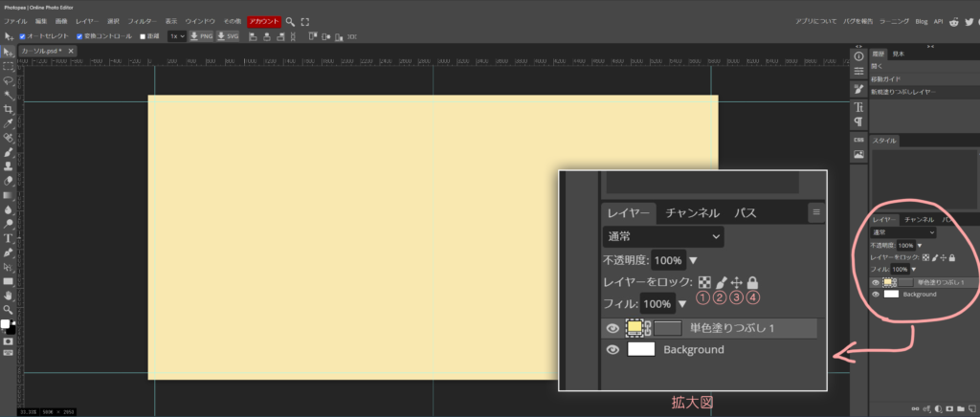
Task: Click the foreground color swatch in toolbox
Action: click(x=5, y=324)
